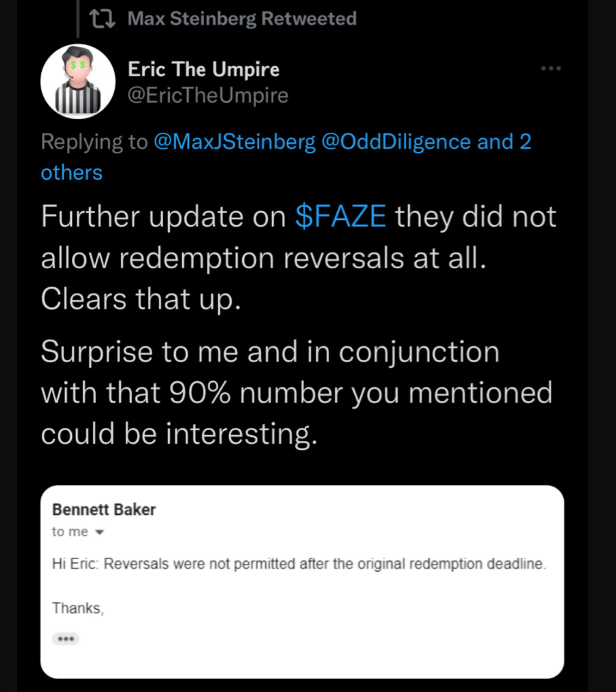Viewport: 616px width, 692px height.
Task: Click the @MaxJSteinberg mention
Action: (235, 142)
